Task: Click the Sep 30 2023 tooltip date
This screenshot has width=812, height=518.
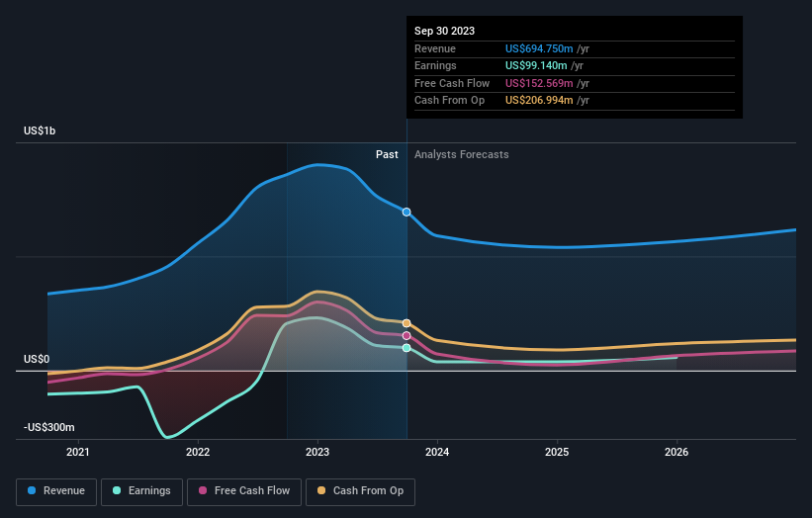Action: [444, 31]
